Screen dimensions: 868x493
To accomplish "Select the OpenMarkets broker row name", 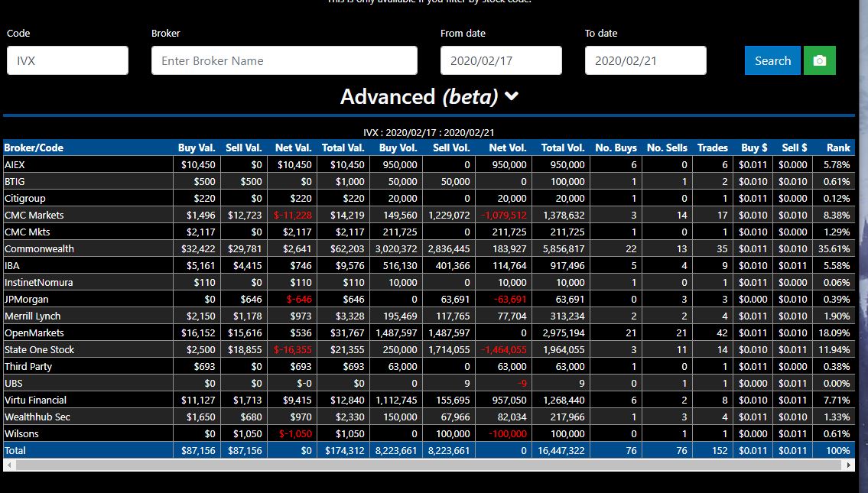I will point(34,332).
